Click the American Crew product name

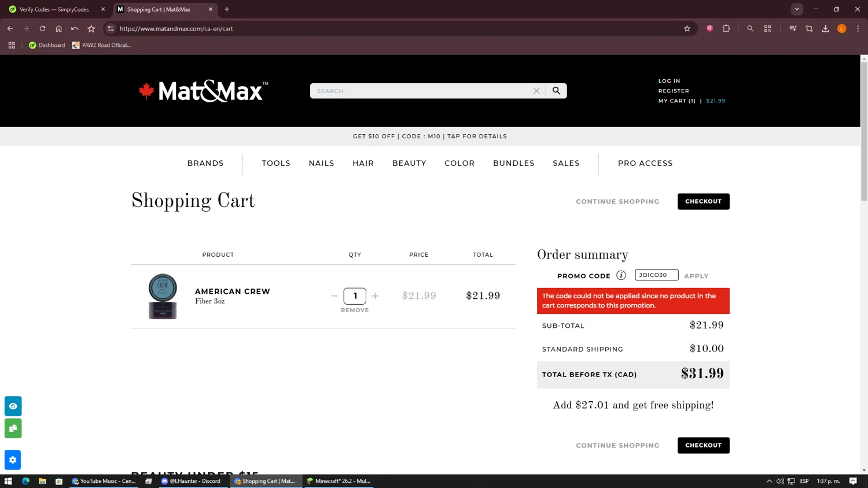[x=232, y=291]
